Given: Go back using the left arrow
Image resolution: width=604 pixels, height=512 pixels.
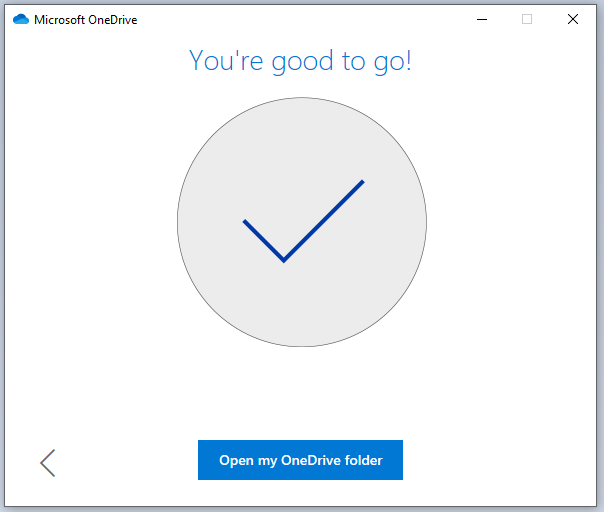Looking at the screenshot, I should [x=48, y=463].
